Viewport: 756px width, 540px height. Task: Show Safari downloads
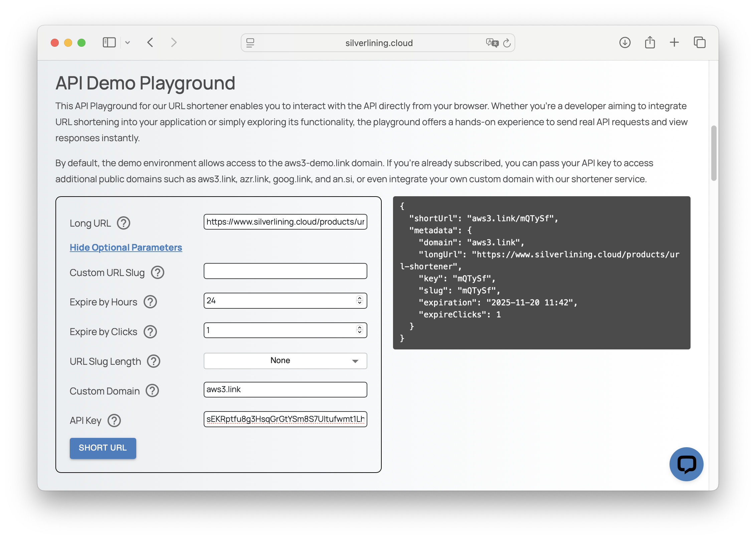click(625, 42)
